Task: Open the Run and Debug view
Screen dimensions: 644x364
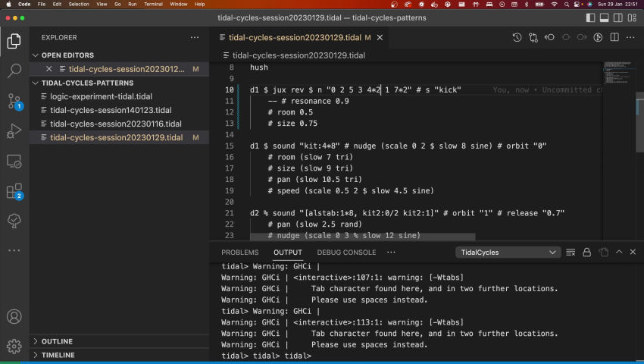Action: point(14,131)
